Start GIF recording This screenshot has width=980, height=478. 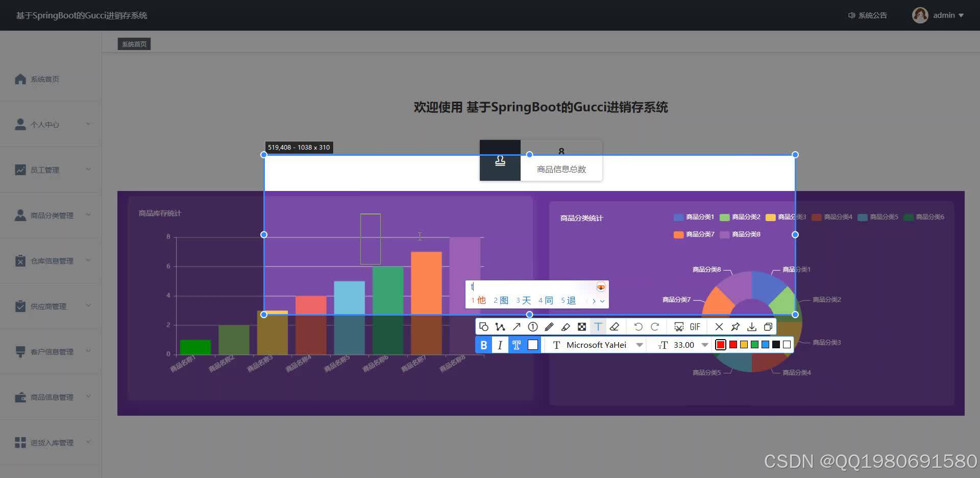click(695, 327)
